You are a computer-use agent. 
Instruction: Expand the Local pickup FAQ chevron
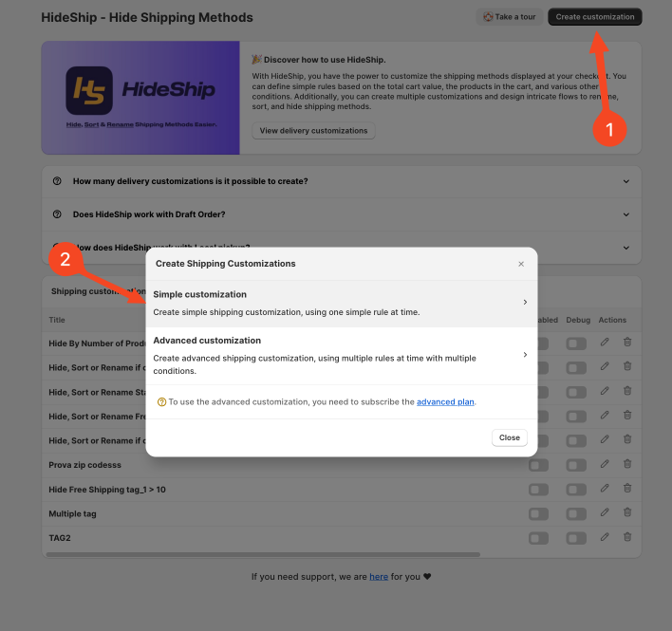click(626, 248)
